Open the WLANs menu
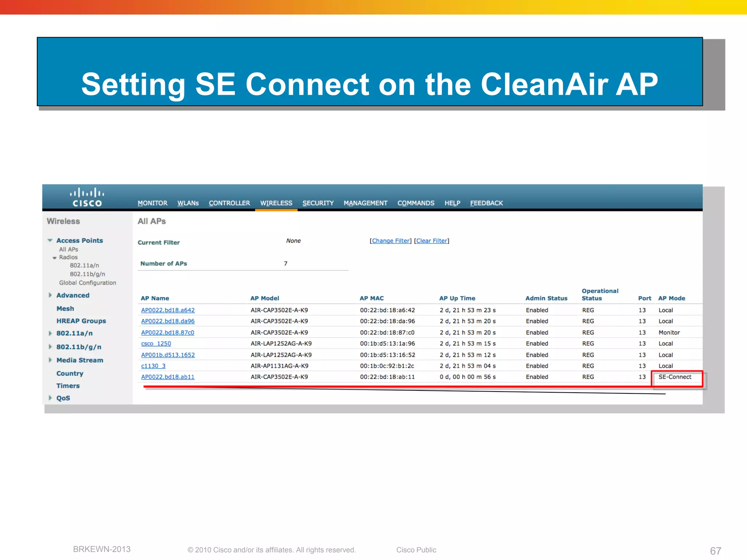Viewport: 747px width, 560px height. tap(188, 203)
